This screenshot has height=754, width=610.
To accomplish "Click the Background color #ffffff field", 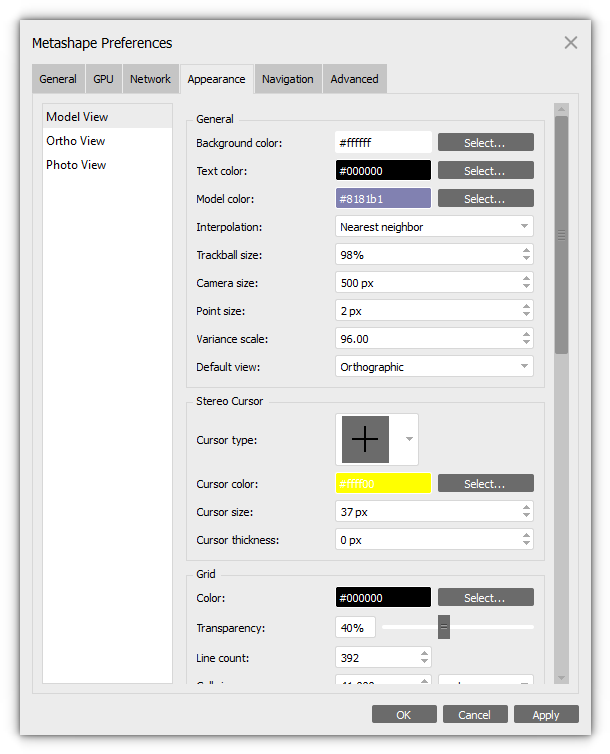I will 383,143.
